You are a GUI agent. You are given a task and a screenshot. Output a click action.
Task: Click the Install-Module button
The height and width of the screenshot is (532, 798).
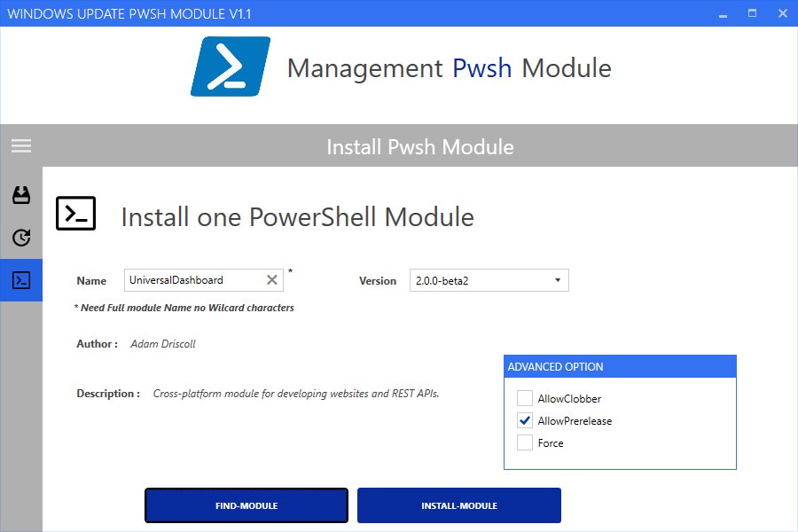pyautogui.click(x=459, y=505)
